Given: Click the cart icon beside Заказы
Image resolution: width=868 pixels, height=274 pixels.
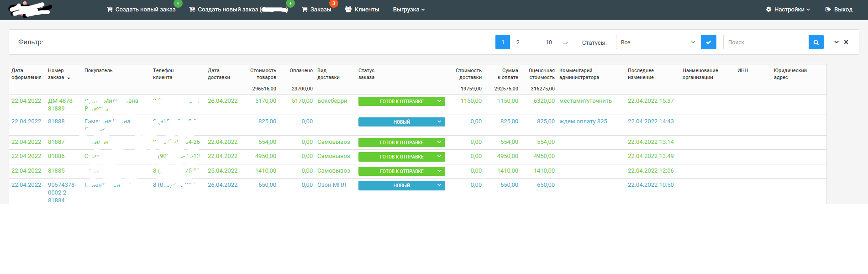Looking at the screenshot, I should click(x=305, y=10).
